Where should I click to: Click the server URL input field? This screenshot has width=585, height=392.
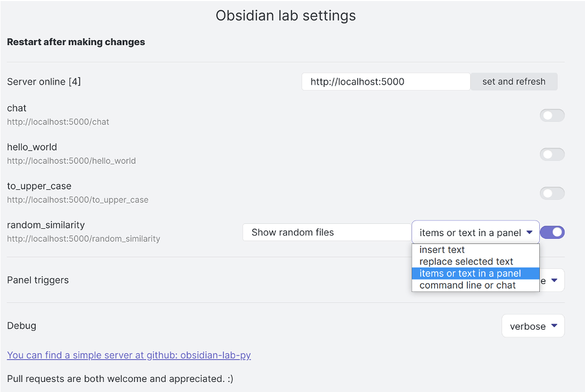[x=385, y=81]
